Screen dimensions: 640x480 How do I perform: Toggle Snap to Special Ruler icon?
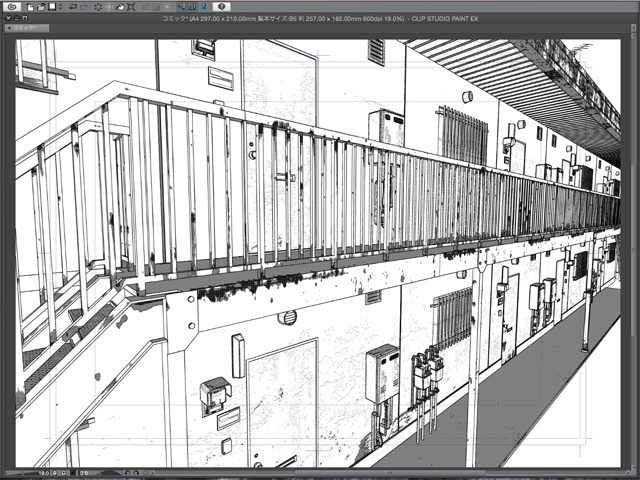193,7
